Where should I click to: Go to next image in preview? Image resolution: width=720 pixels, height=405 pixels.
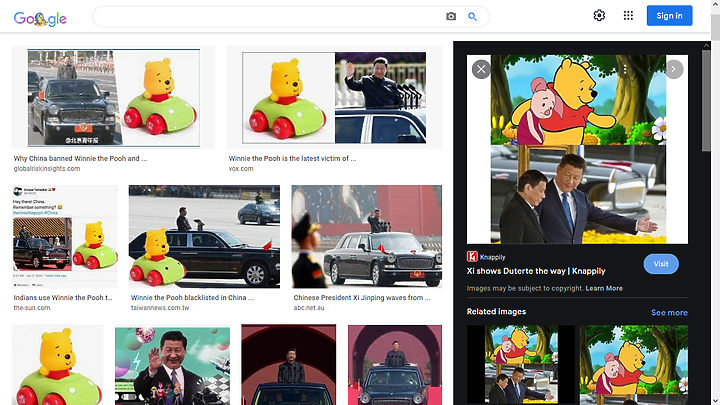(x=674, y=69)
